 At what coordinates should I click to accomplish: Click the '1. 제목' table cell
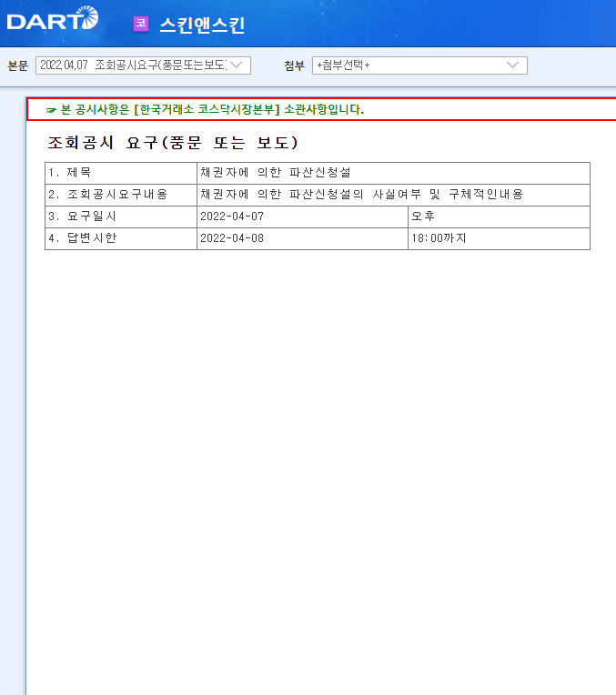121,173
